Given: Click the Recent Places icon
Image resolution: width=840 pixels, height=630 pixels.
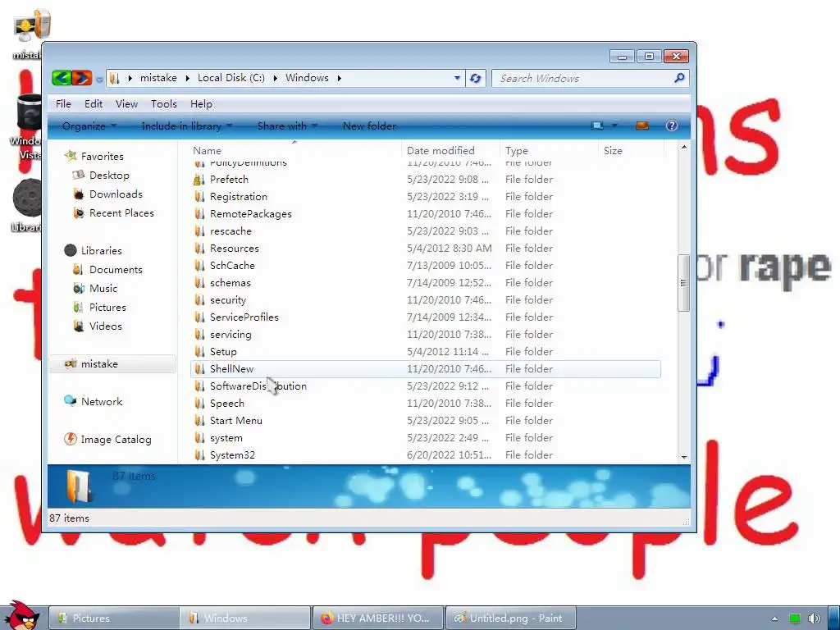Looking at the screenshot, I should (x=79, y=212).
